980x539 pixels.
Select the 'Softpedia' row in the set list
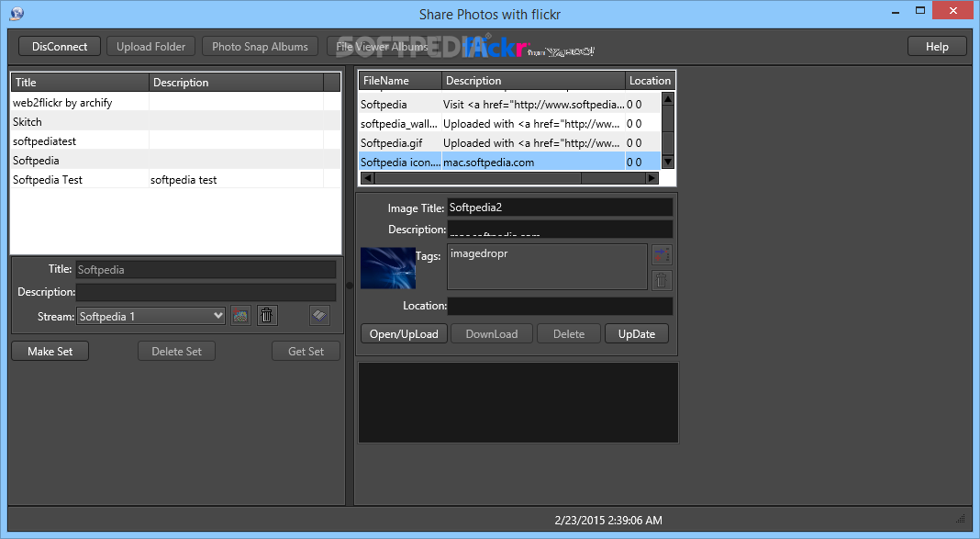175,160
